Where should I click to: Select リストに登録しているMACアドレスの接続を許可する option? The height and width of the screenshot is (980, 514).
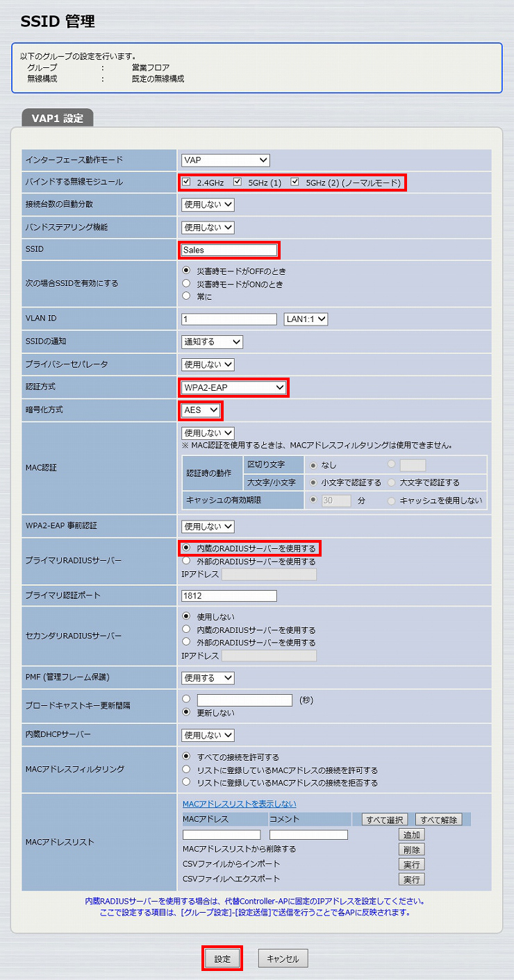pos(186,770)
